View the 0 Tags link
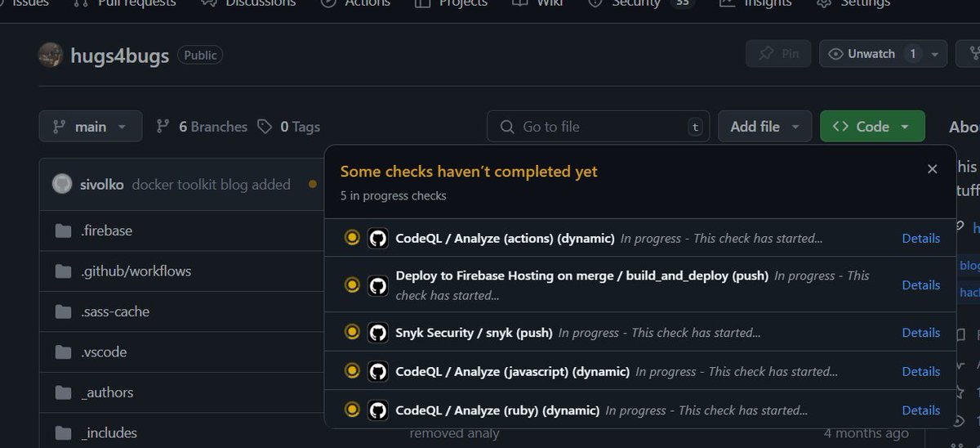This screenshot has height=448, width=980. click(x=288, y=127)
